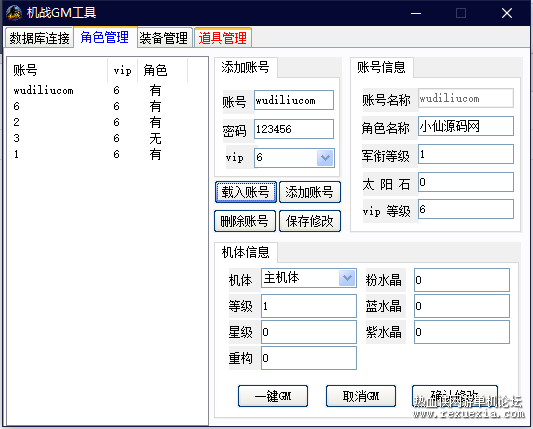This screenshot has height=429, width=533.
Task: Focus the 机体 等级 input field
Action: click(309, 306)
